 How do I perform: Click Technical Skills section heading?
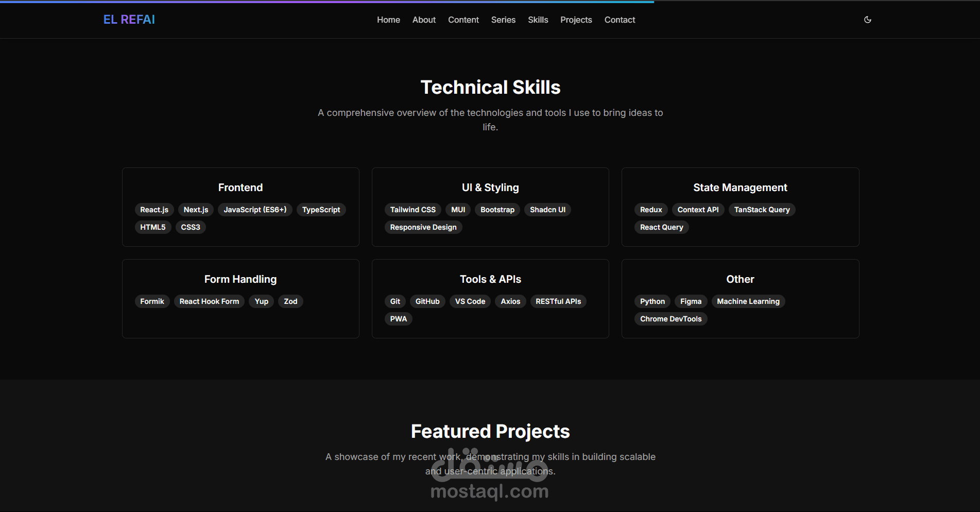[x=490, y=87]
